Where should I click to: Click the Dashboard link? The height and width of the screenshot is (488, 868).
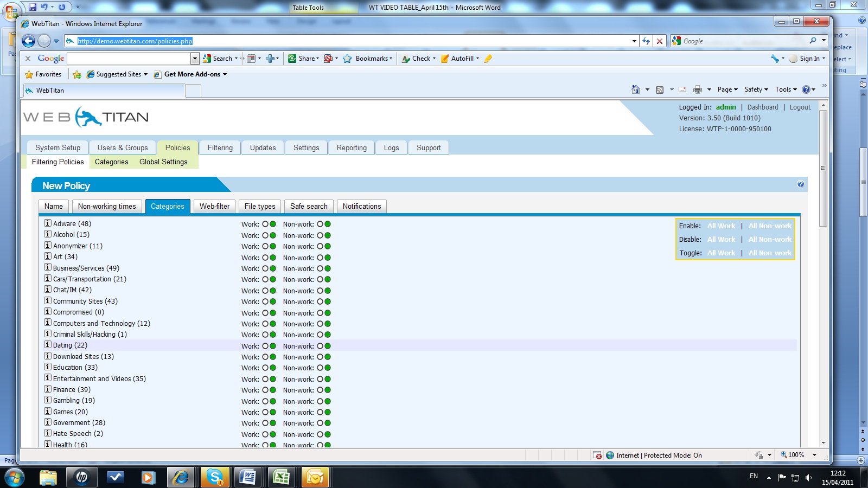click(x=763, y=107)
